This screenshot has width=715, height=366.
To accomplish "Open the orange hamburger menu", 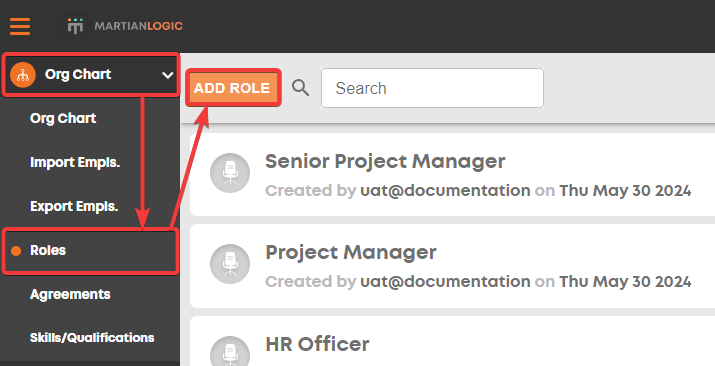I will [x=20, y=26].
